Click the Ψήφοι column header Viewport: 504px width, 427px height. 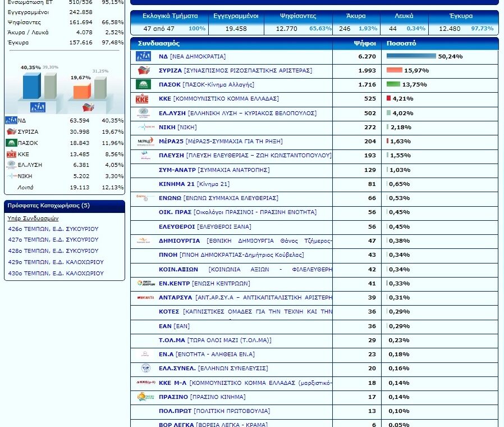365,43
